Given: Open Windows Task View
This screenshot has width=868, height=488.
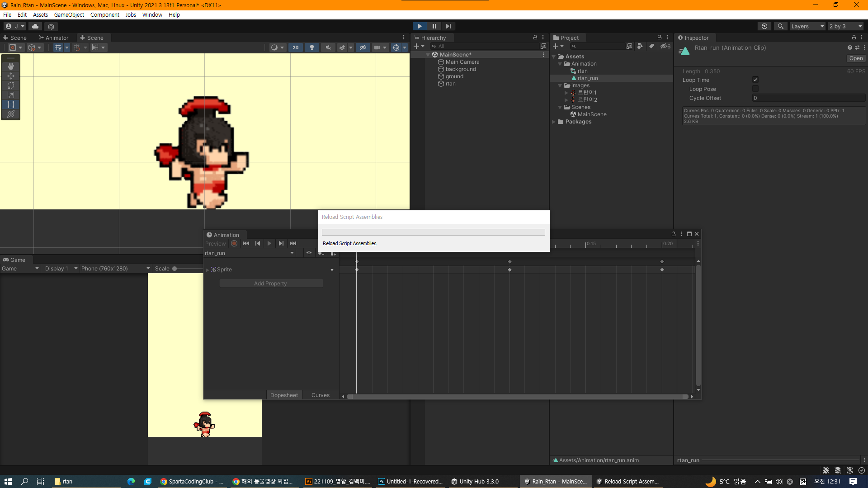Looking at the screenshot, I should coord(40,482).
